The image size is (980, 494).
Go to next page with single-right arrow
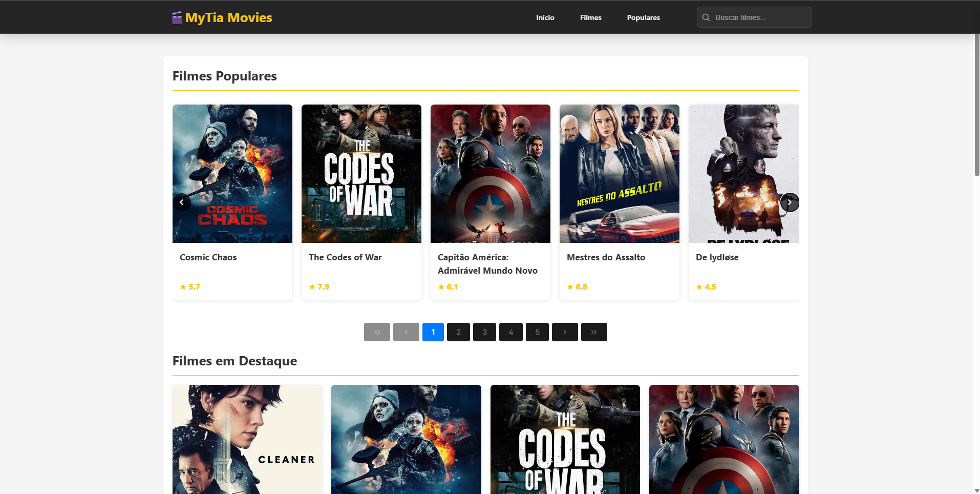(x=565, y=332)
